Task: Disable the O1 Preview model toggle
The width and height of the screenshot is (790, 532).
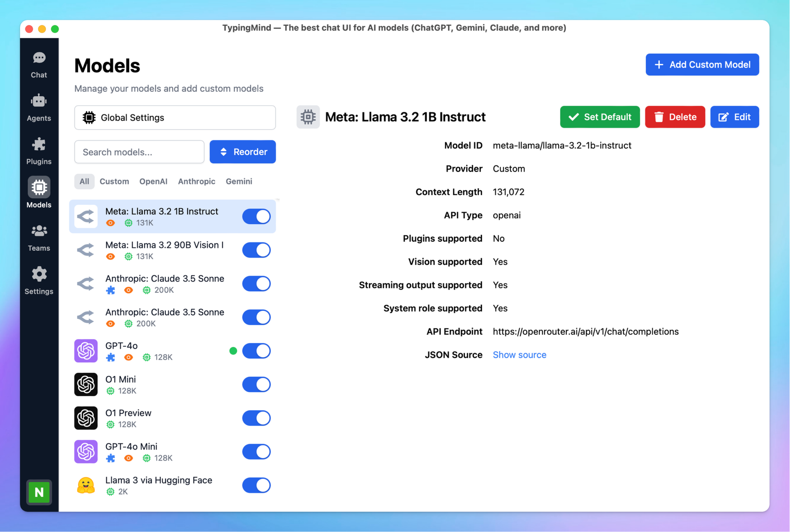Action: pyautogui.click(x=257, y=418)
